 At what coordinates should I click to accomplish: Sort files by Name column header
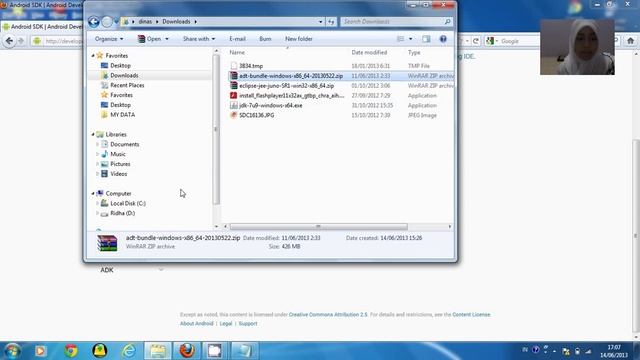point(237,52)
